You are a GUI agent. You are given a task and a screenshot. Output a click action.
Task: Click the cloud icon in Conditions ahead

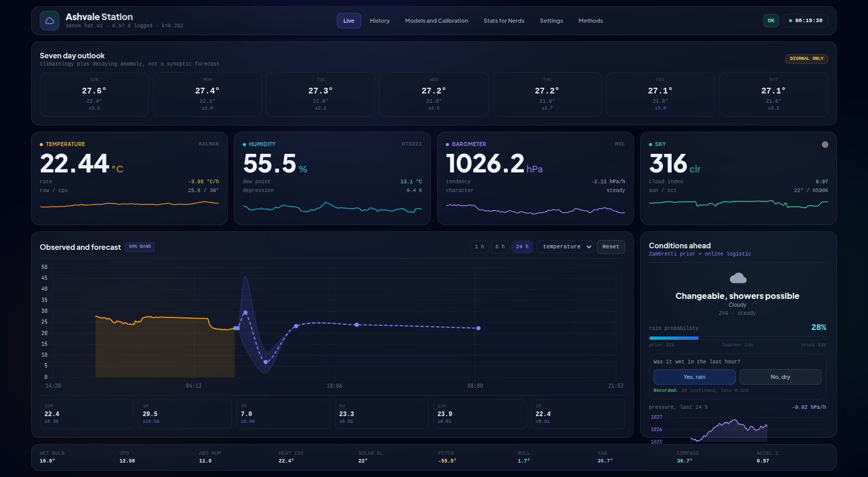pos(738,278)
